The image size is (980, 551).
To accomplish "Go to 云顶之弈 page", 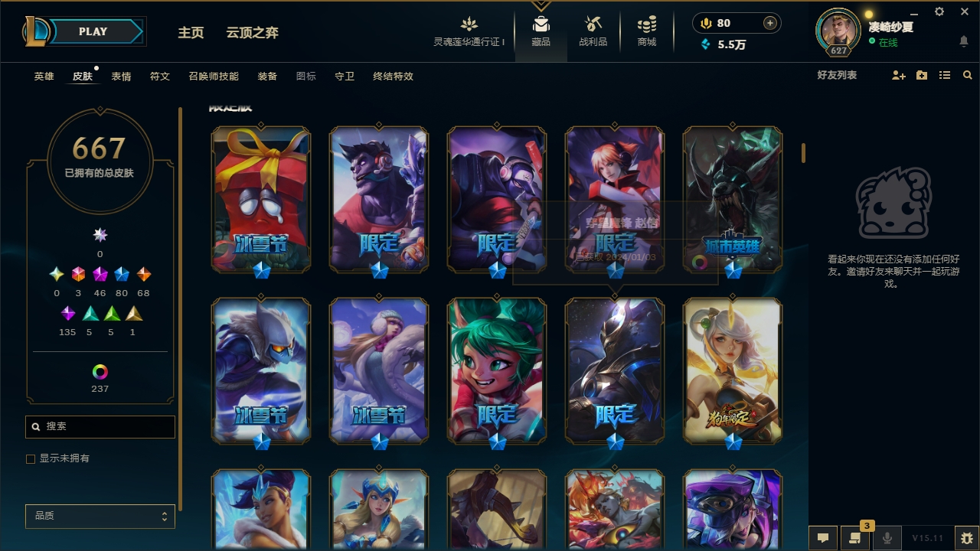I will (x=252, y=32).
